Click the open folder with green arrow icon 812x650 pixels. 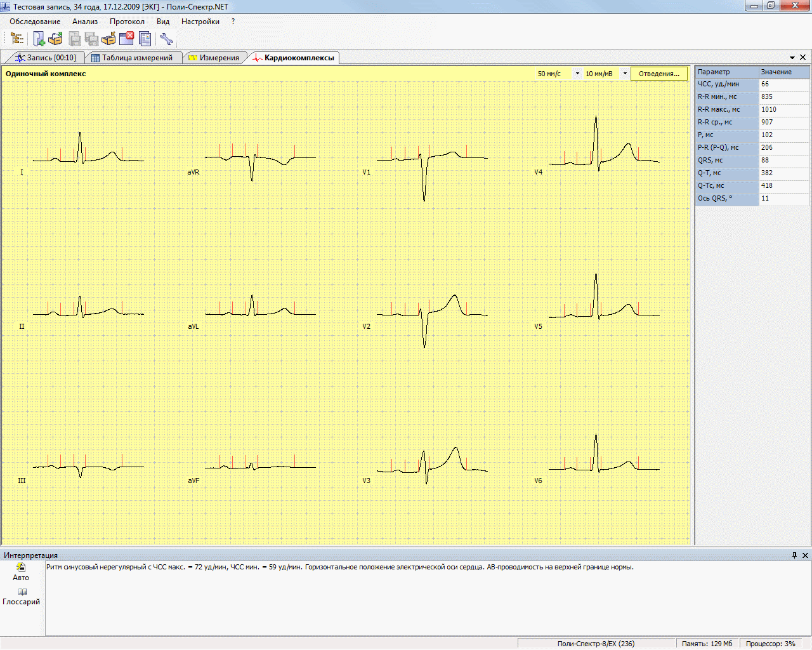pos(56,39)
